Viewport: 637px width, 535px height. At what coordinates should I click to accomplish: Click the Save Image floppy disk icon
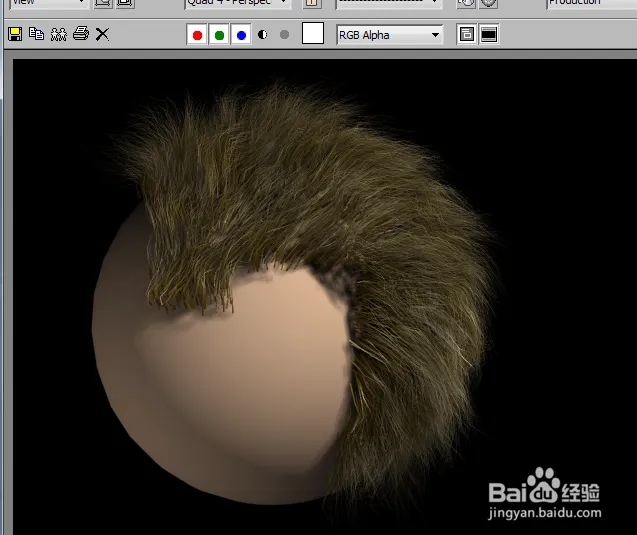click(15, 34)
